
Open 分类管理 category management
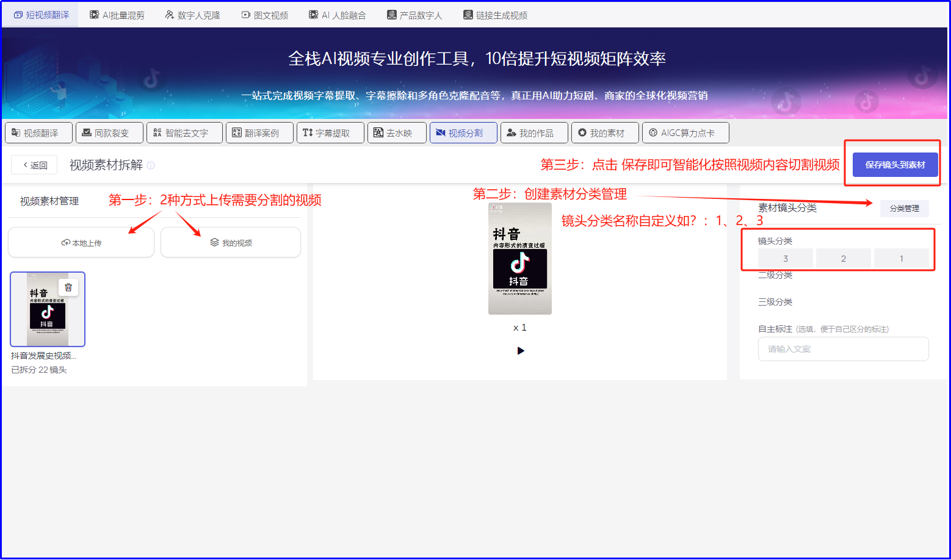tap(904, 208)
